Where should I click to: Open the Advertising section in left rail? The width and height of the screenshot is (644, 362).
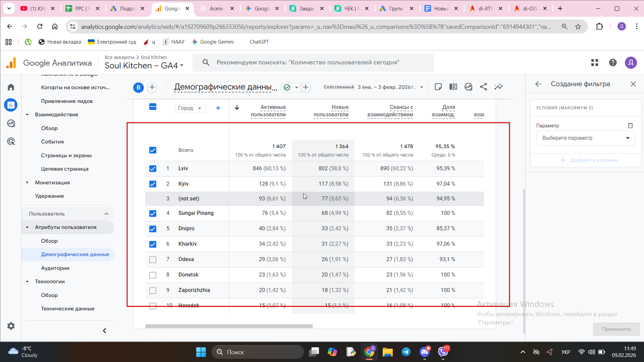click(11, 141)
